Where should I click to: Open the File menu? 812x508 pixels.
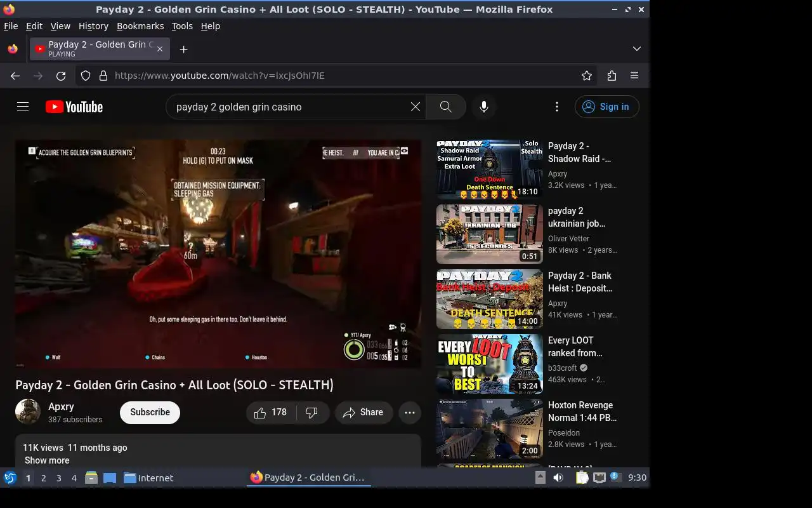pos(11,26)
